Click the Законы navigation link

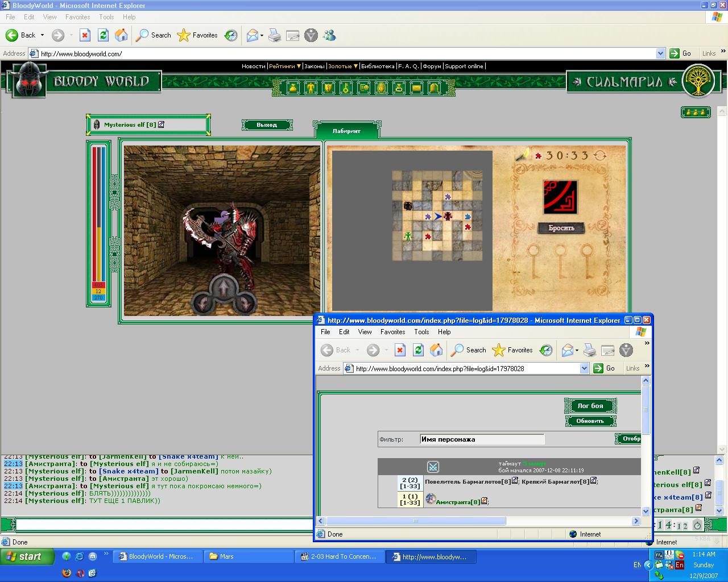click(x=314, y=66)
